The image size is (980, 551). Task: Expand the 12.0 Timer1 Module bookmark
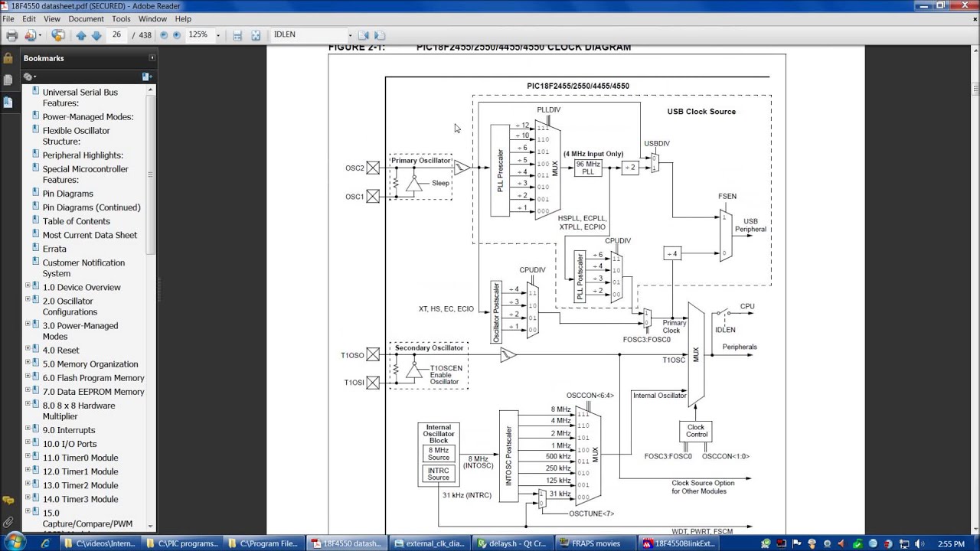click(28, 470)
